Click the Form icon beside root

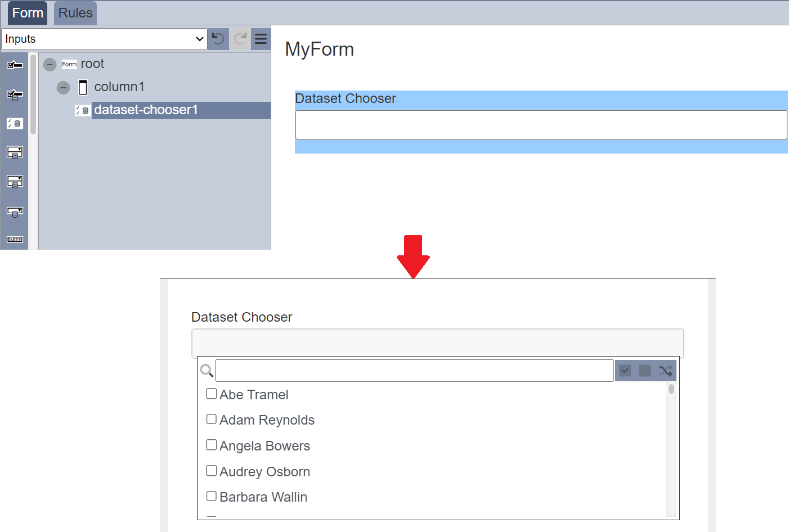(x=69, y=64)
